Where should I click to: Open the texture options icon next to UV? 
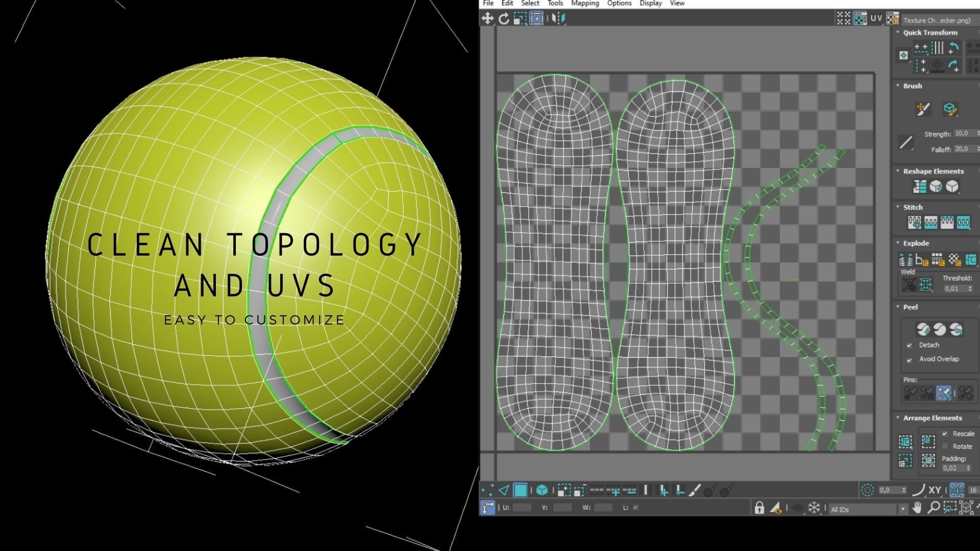892,19
